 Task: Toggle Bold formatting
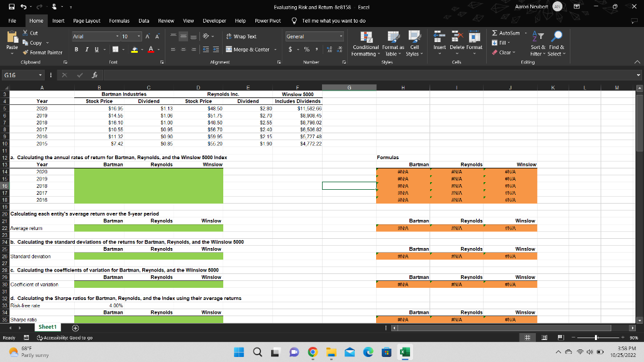coord(76,49)
